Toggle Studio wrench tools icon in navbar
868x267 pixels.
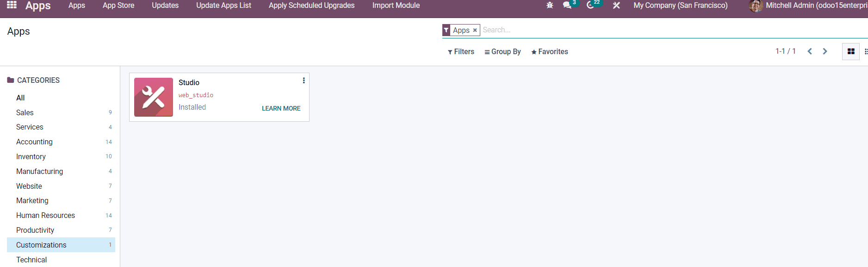(x=616, y=5)
